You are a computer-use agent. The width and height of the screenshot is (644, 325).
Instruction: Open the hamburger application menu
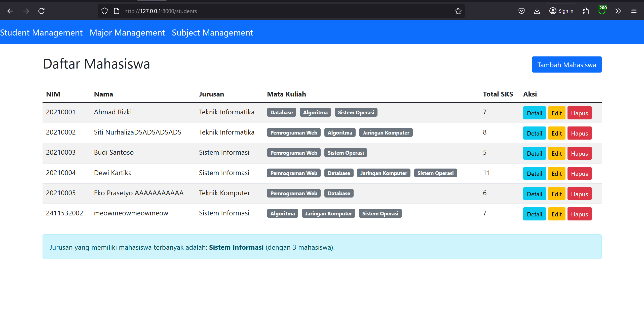pos(634,11)
